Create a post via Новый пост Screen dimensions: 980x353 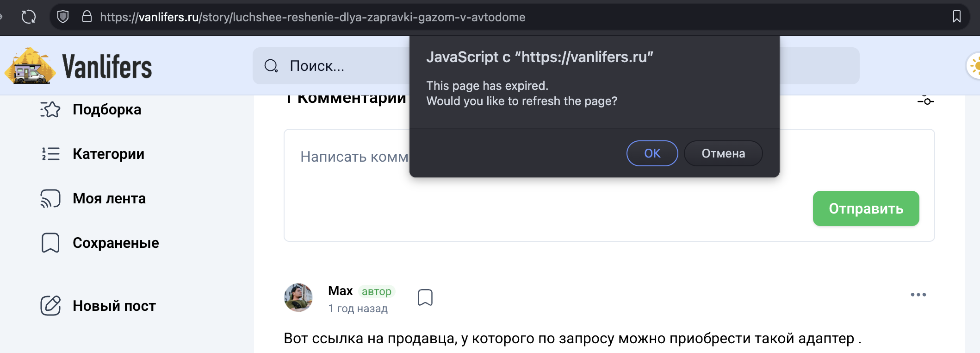coord(114,306)
